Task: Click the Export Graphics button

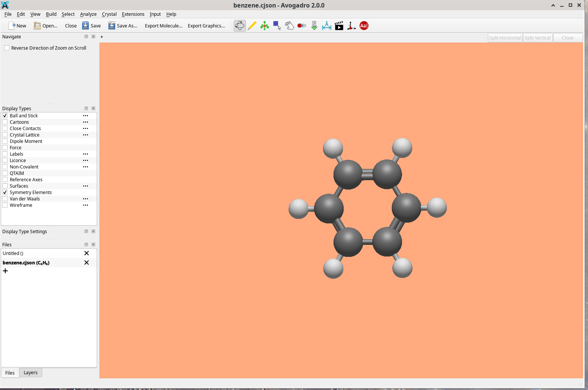Action: pyautogui.click(x=206, y=26)
